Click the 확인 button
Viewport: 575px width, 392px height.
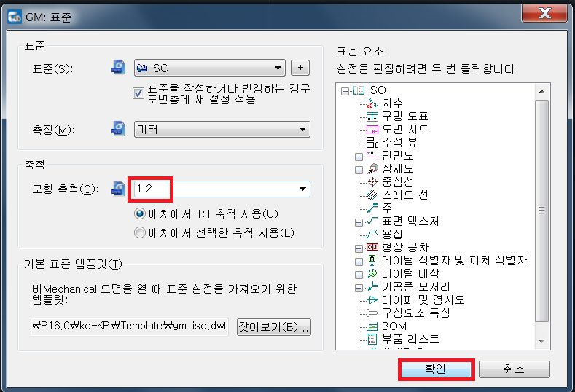[x=436, y=369]
